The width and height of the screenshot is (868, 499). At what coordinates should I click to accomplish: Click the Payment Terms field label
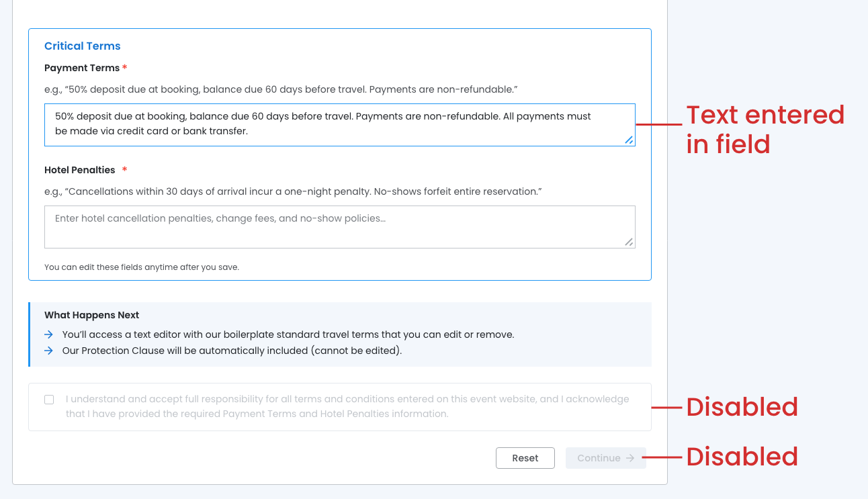click(82, 68)
